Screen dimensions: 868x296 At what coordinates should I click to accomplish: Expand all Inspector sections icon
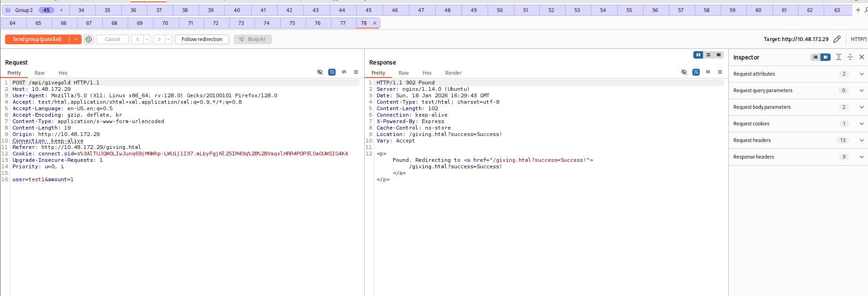838,57
